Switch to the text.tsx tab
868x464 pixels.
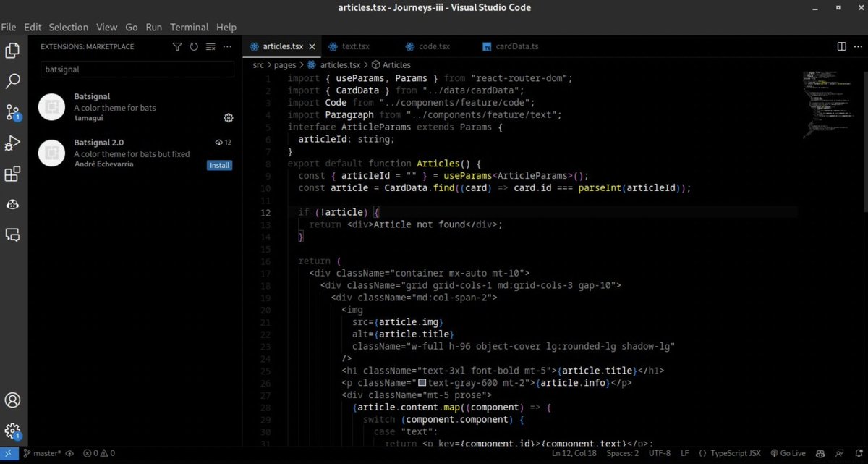(x=355, y=46)
